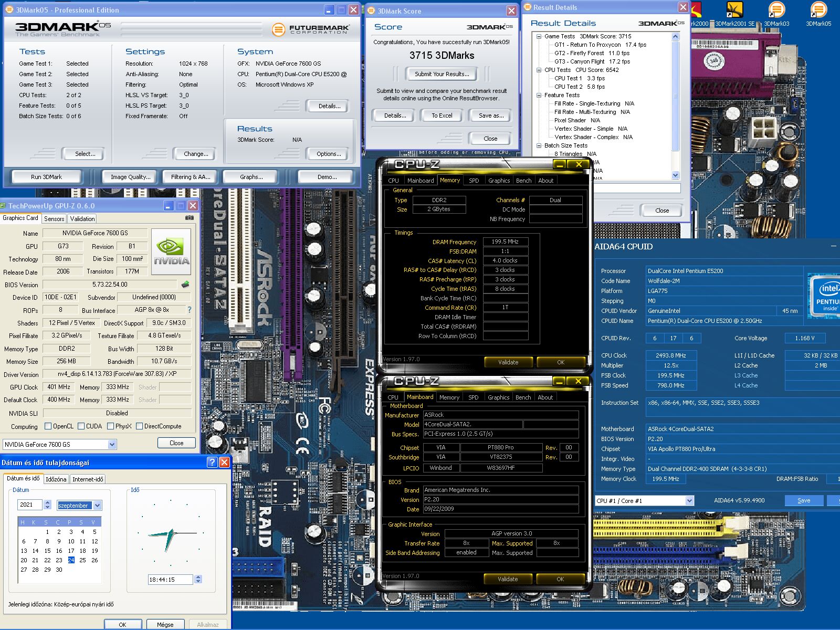Click Close button in GPU-Z
840x630 pixels.
click(176, 443)
